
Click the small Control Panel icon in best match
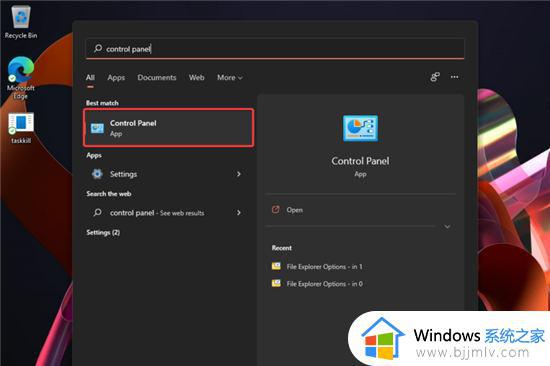(97, 128)
